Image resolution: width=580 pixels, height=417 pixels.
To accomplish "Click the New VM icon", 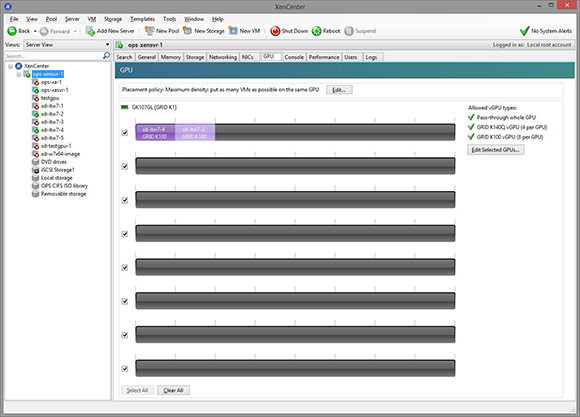I will (x=233, y=31).
